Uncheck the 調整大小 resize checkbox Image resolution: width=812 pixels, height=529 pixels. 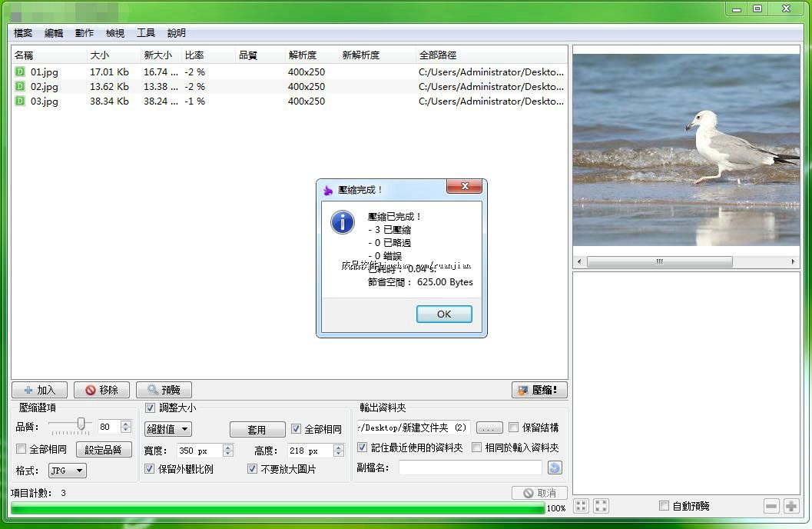[x=150, y=408]
